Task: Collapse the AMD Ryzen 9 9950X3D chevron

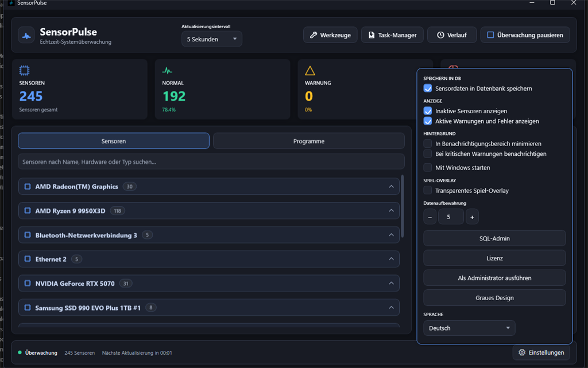Action: [x=391, y=210]
